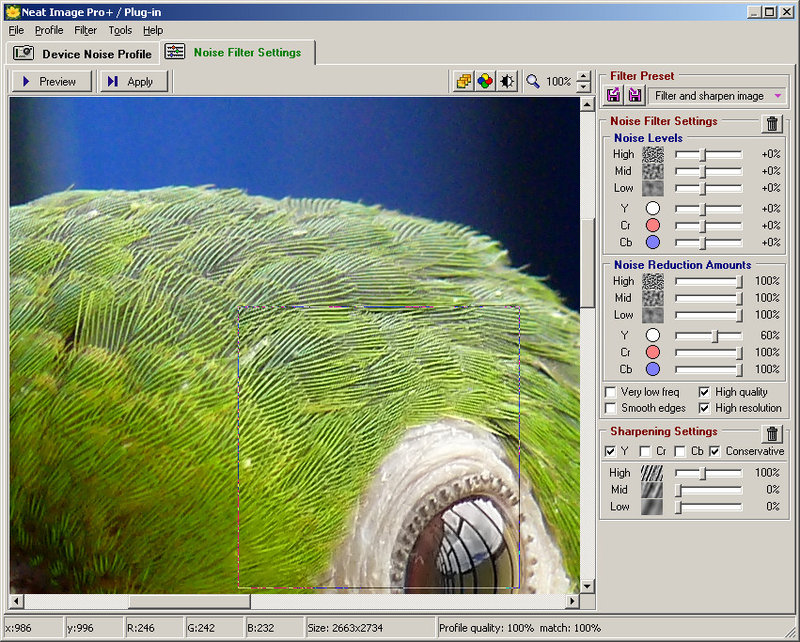Enable the Very low freq checkbox
The image size is (800, 642).
[610, 392]
